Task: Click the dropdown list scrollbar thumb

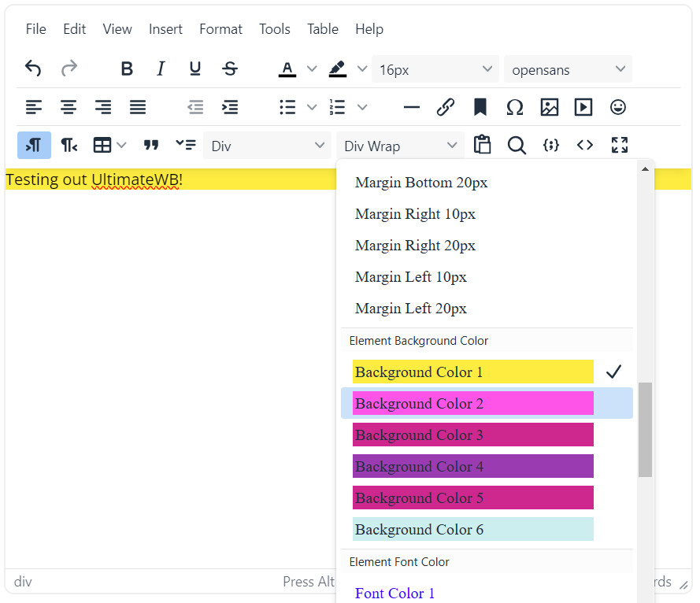Action: (x=645, y=429)
